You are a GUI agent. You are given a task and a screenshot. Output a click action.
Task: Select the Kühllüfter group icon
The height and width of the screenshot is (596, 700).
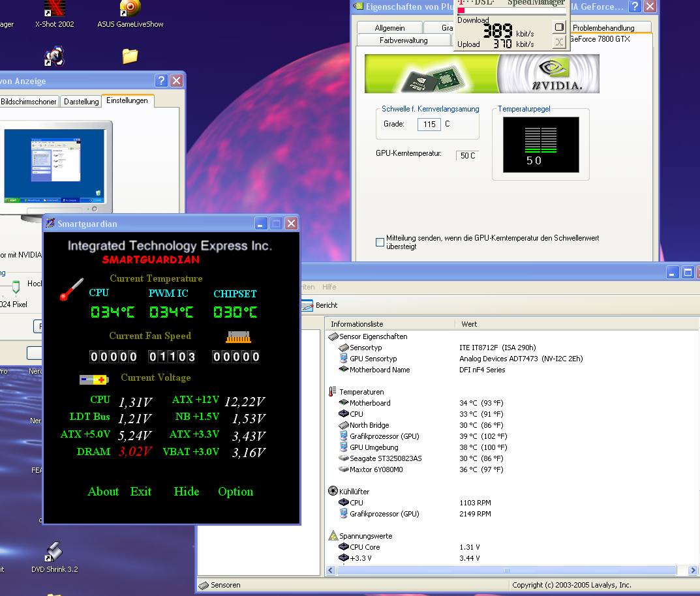click(333, 491)
